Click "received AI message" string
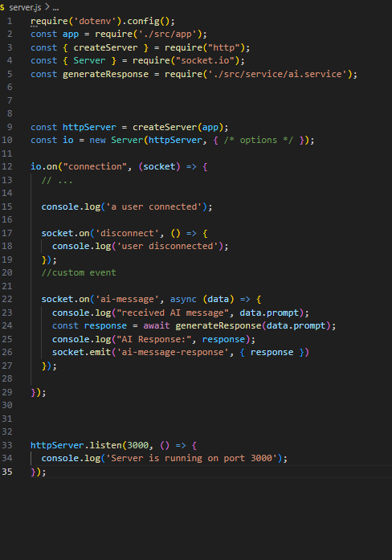The width and height of the screenshot is (392, 560). pyautogui.click(x=173, y=313)
